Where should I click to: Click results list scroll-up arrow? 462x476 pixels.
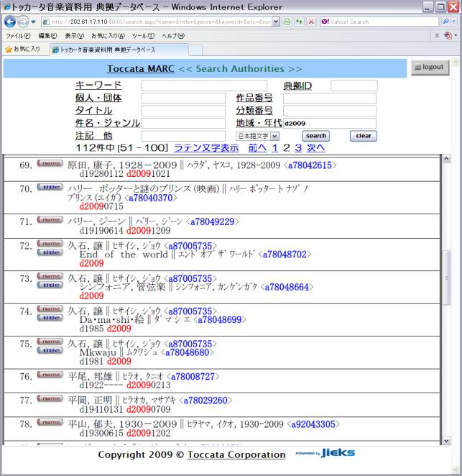pos(446,158)
